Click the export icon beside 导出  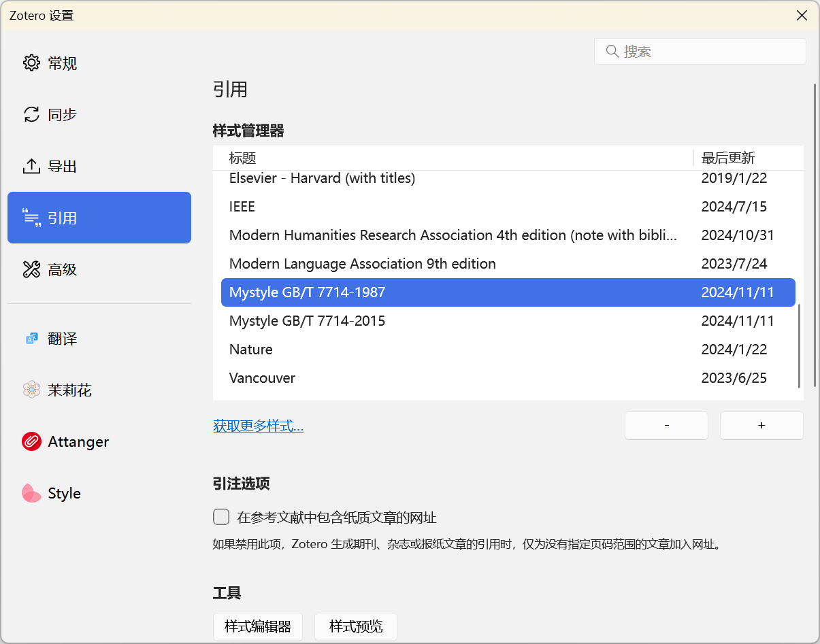(31, 166)
